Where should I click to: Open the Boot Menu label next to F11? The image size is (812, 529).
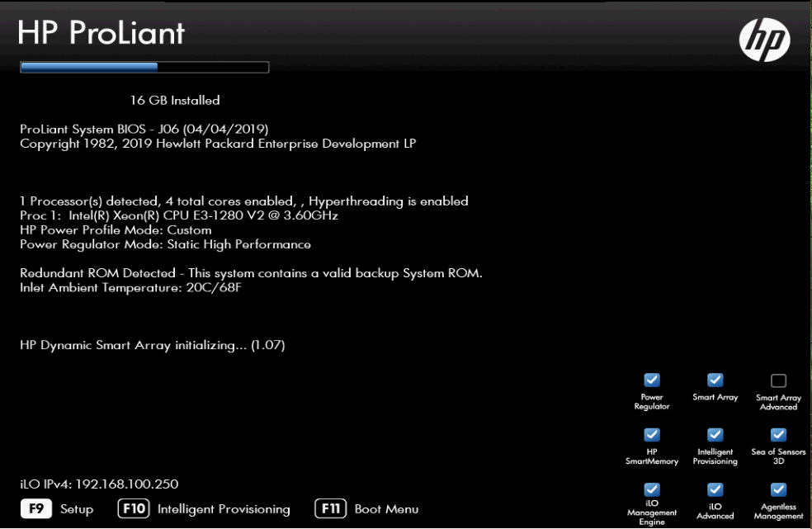point(386,509)
